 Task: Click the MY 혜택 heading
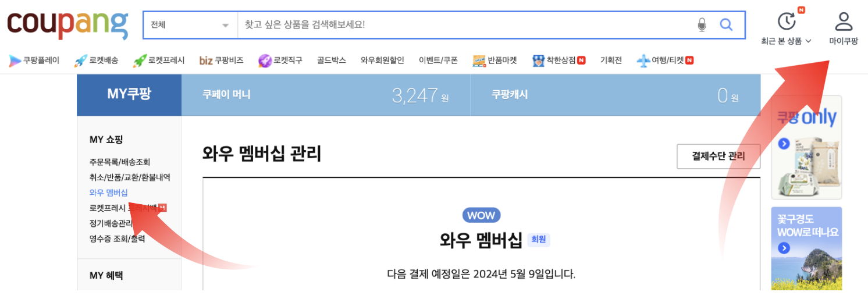click(106, 276)
